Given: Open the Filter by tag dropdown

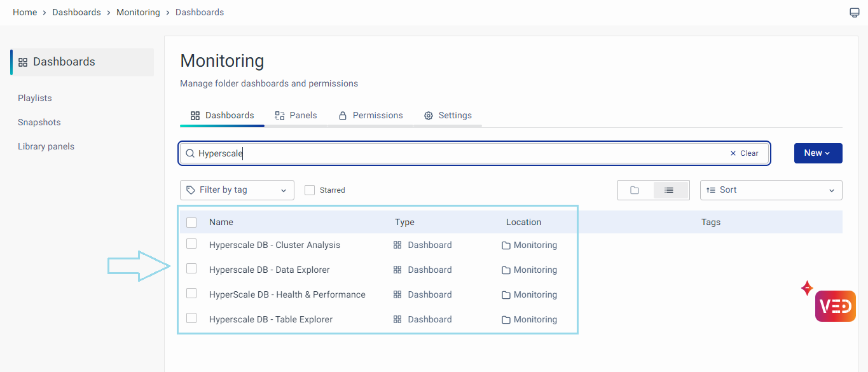Looking at the screenshot, I should (x=237, y=190).
